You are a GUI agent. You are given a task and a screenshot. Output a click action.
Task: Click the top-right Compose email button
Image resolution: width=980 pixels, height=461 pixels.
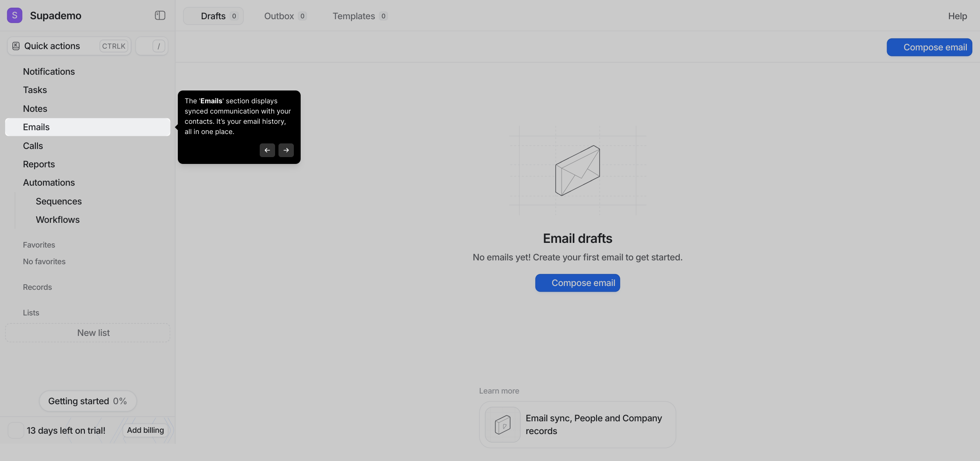point(929,47)
